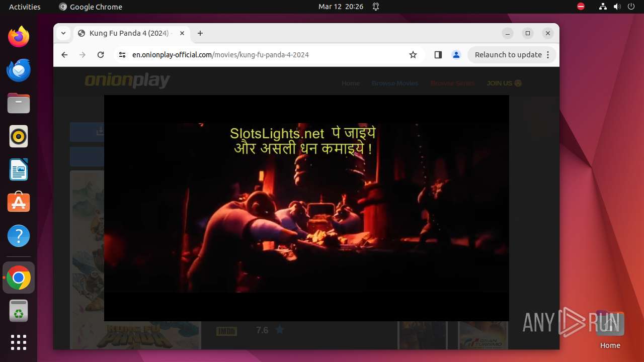Open Google Chrome app menu in top bar
This screenshot has height=362, width=644.
pos(91,7)
